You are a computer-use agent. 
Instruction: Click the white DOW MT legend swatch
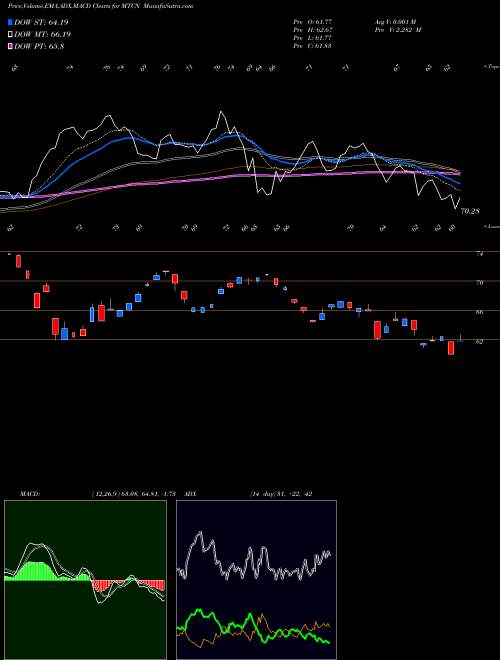point(10,35)
